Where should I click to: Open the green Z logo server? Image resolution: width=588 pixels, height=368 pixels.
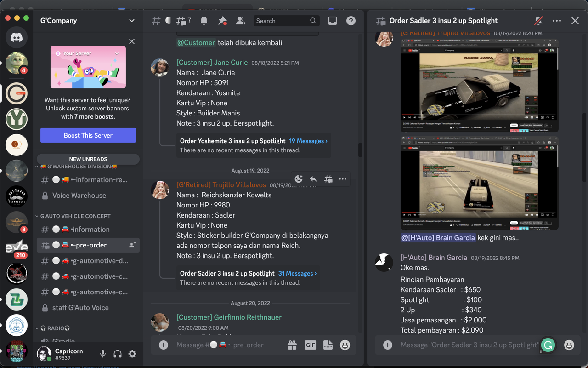point(17,299)
